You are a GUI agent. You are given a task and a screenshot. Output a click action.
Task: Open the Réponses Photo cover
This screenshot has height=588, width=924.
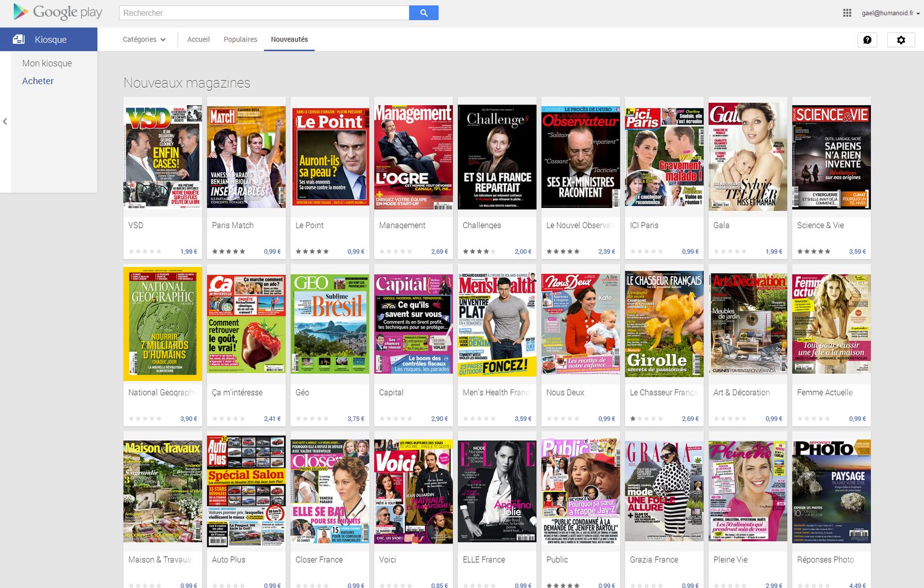[832, 491]
